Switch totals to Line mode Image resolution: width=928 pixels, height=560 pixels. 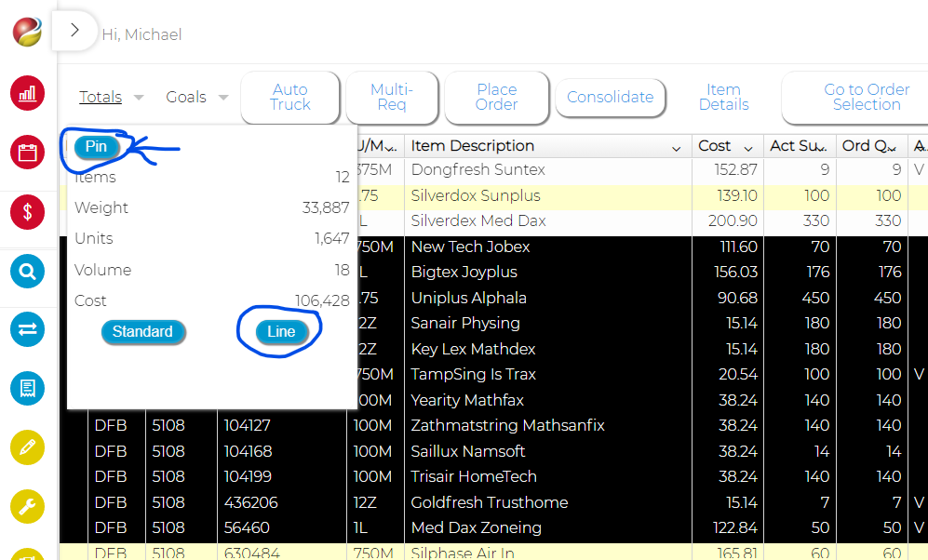pos(281,332)
